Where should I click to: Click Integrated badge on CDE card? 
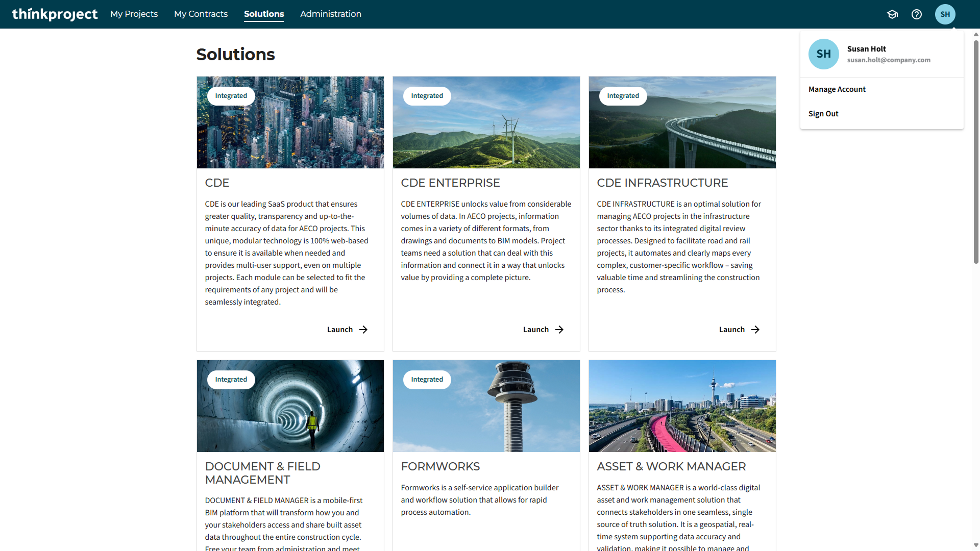pyautogui.click(x=231, y=96)
